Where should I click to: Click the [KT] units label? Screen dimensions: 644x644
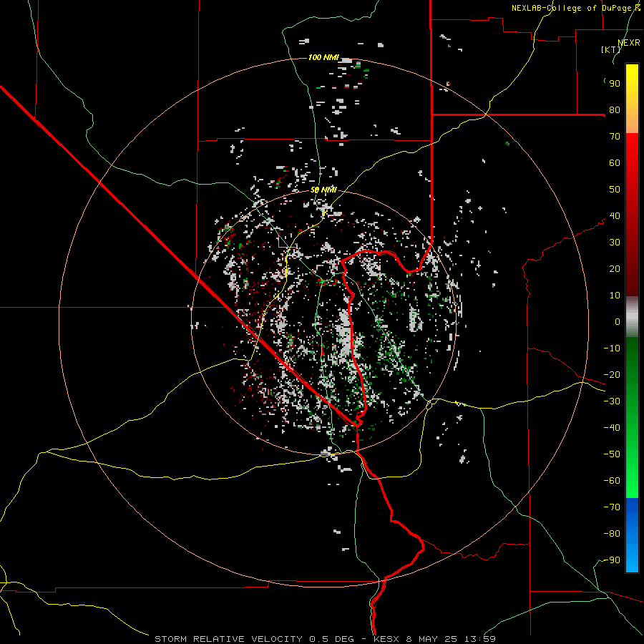(611, 49)
